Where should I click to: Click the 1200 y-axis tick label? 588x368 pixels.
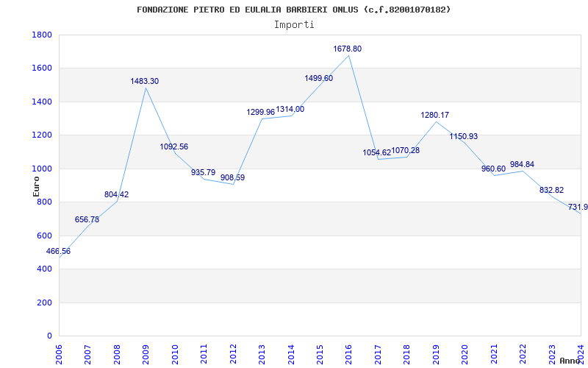coord(42,135)
